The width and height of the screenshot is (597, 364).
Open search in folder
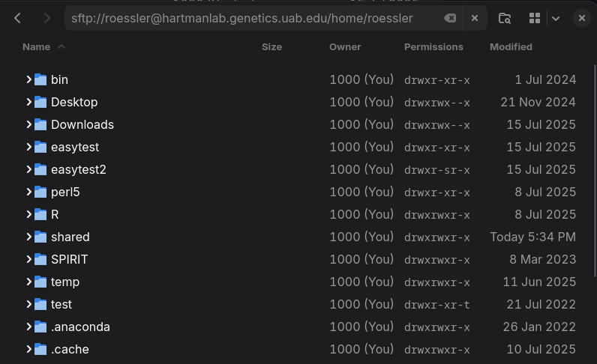[505, 18]
